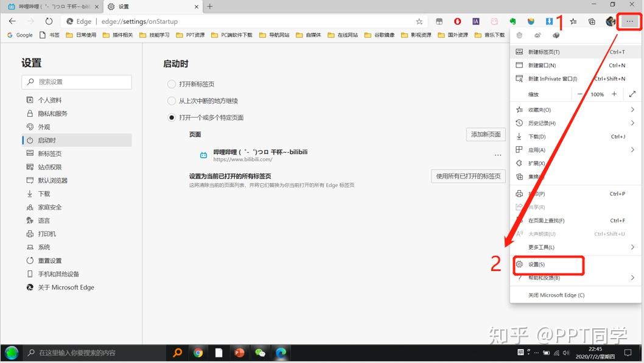Image resolution: width=644 pixels, height=363 pixels.
Task: Click the Evernote elephant extension icon
Action: click(x=512, y=21)
